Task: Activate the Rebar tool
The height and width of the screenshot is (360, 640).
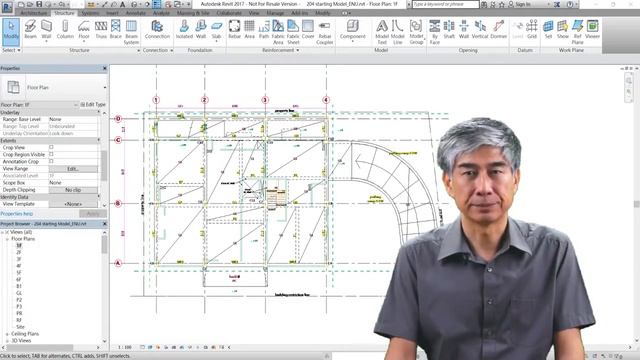Action: tap(234, 29)
